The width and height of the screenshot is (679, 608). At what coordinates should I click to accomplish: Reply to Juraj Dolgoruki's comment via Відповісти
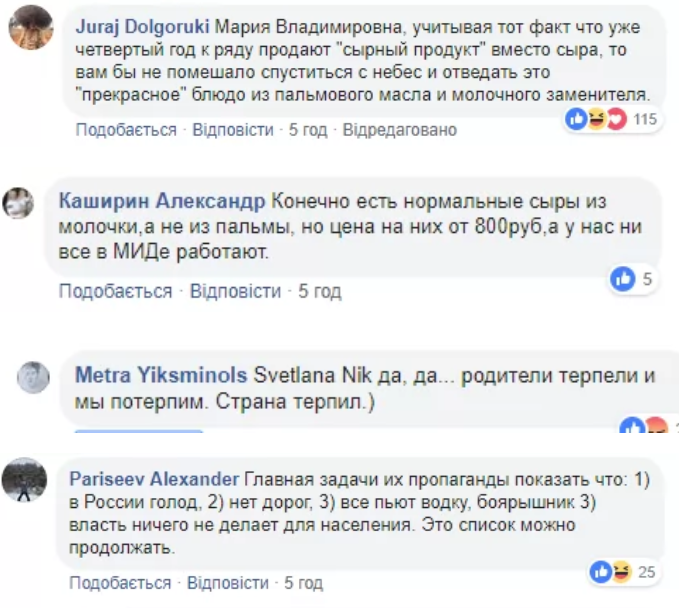232,130
